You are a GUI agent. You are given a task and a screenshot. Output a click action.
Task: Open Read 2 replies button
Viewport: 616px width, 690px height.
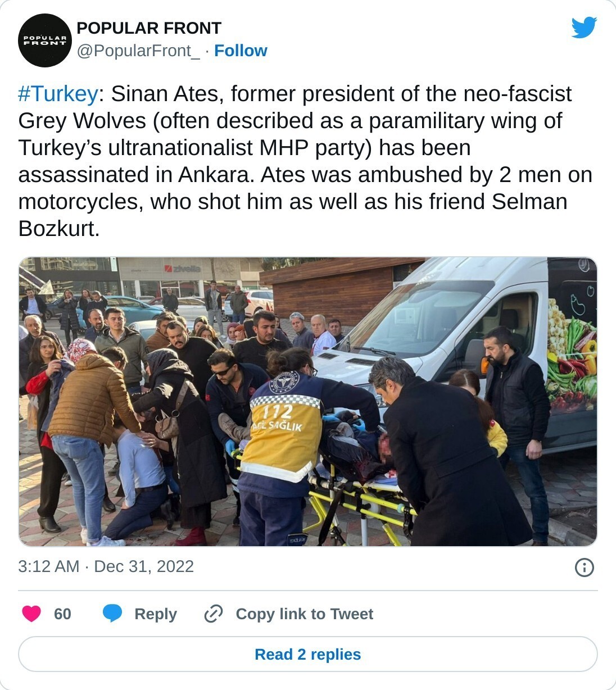pyautogui.click(x=308, y=654)
